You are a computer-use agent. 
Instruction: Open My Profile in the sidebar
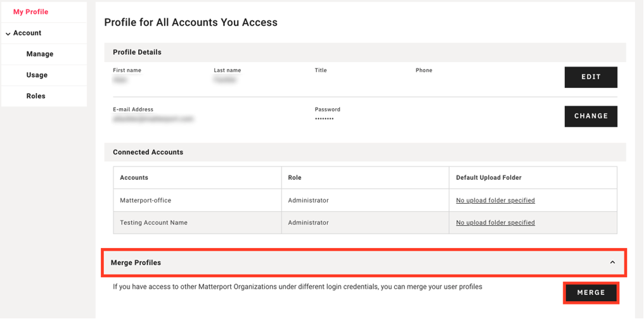click(x=30, y=12)
